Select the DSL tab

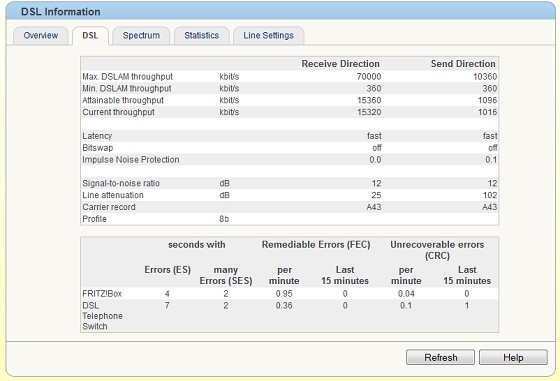point(90,36)
